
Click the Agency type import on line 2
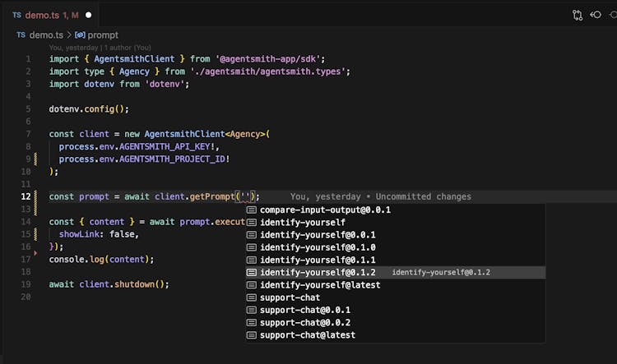(134, 71)
